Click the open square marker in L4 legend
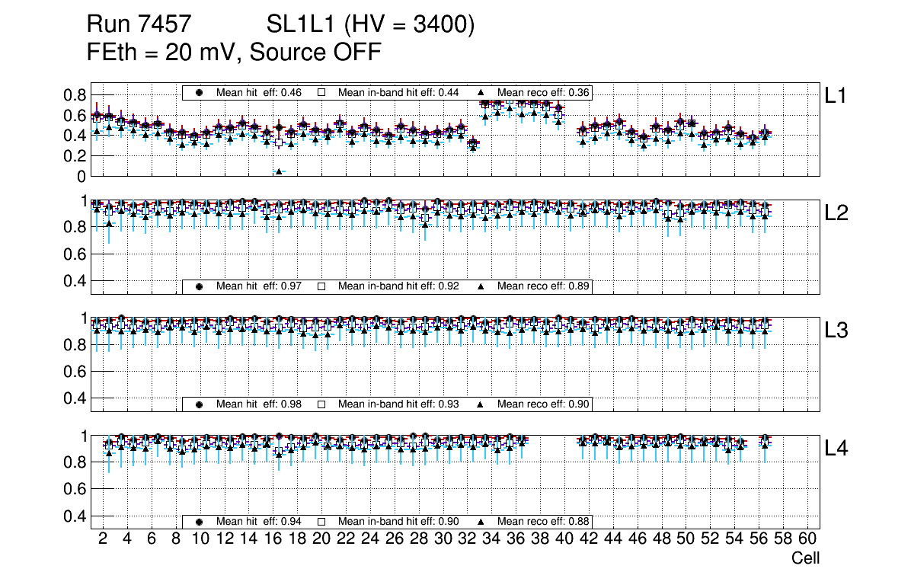This screenshot has height=588, width=911. [x=321, y=521]
